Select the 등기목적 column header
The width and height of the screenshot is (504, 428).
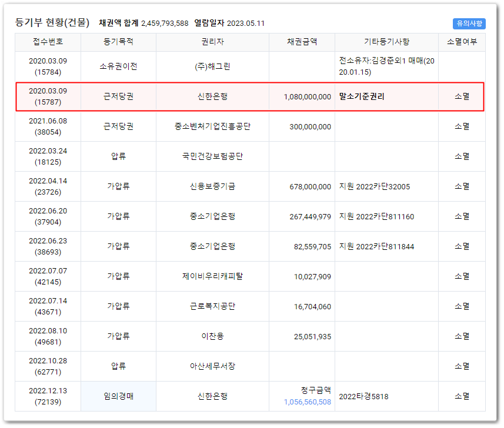(118, 42)
